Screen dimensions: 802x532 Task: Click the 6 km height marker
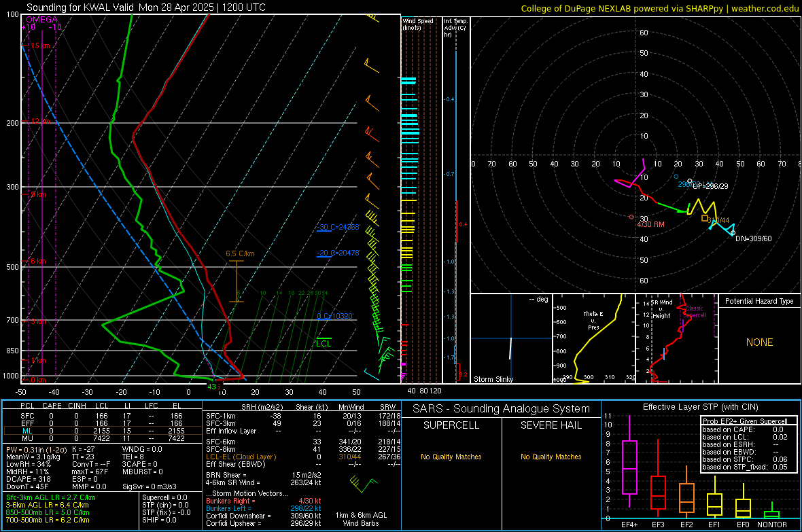click(x=38, y=261)
